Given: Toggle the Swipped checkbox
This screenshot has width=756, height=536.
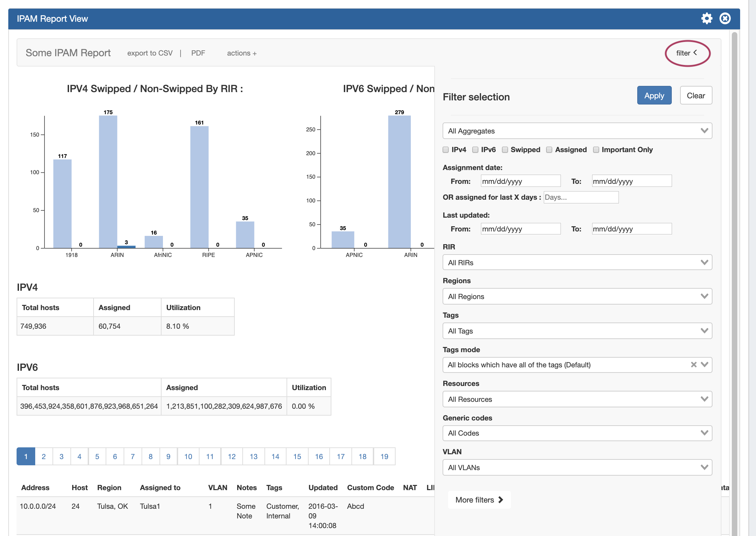Looking at the screenshot, I should pos(505,150).
